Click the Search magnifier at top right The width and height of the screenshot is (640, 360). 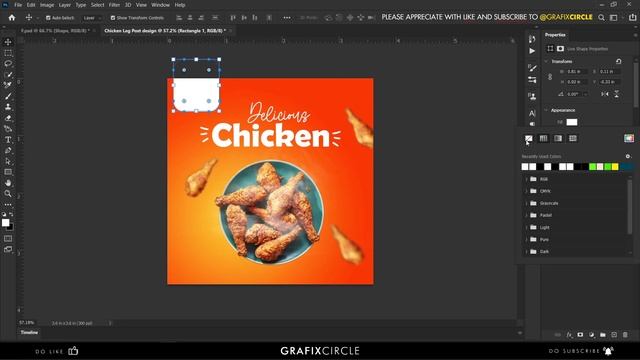coord(601,18)
